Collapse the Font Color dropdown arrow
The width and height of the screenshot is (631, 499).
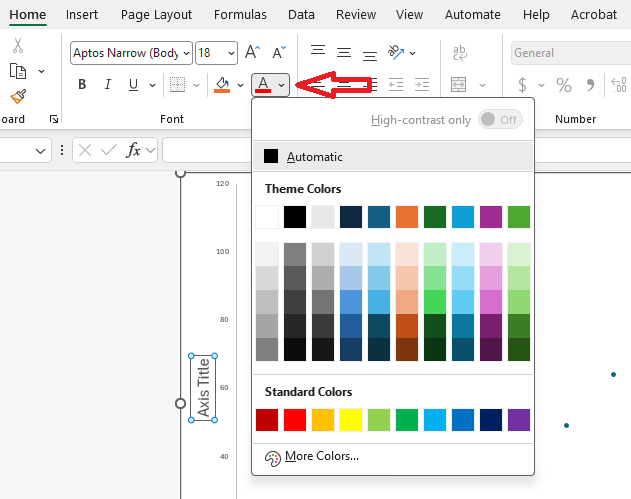(282, 85)
